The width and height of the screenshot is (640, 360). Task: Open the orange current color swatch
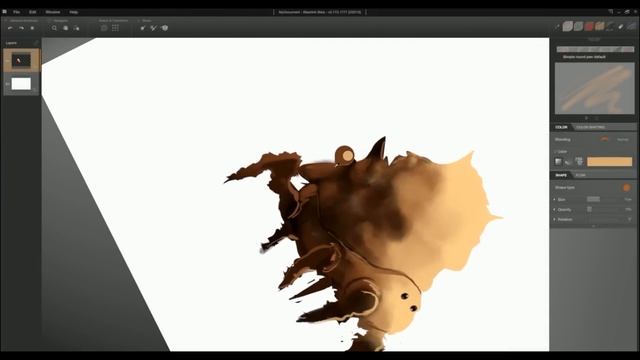click(609, 162)
